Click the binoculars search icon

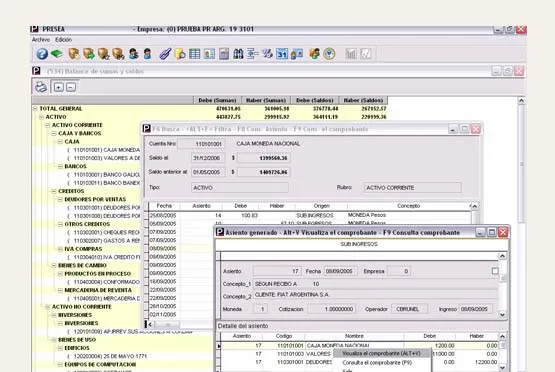(238, 54)
